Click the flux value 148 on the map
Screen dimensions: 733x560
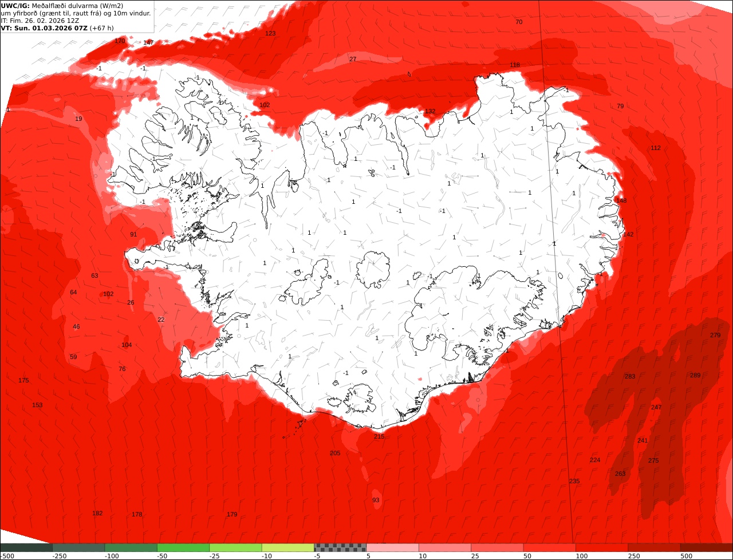pos(621,201)
